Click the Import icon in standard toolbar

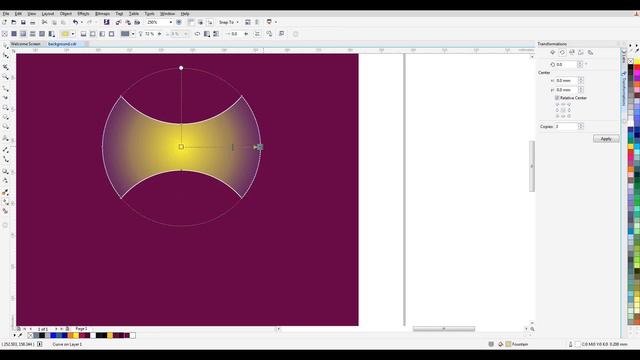[118, 22]
